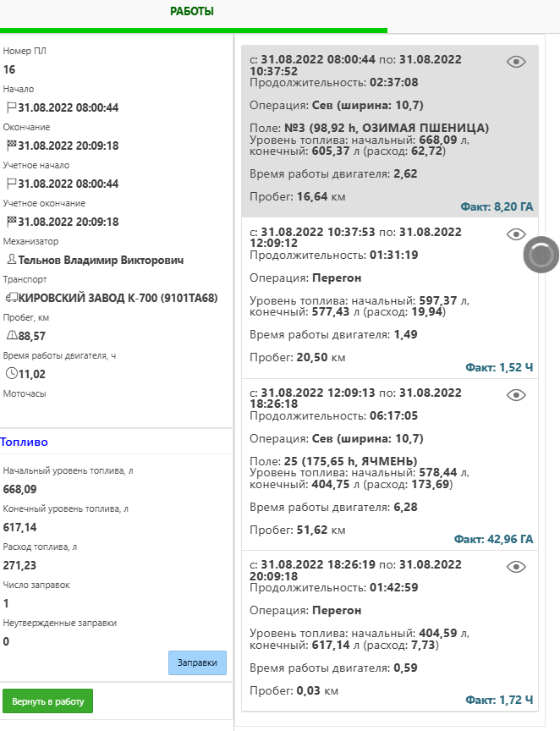Click the checkered flag under Учетное окончание
The height and width of the screenshot is (731, 560).
tap(11, 222)
